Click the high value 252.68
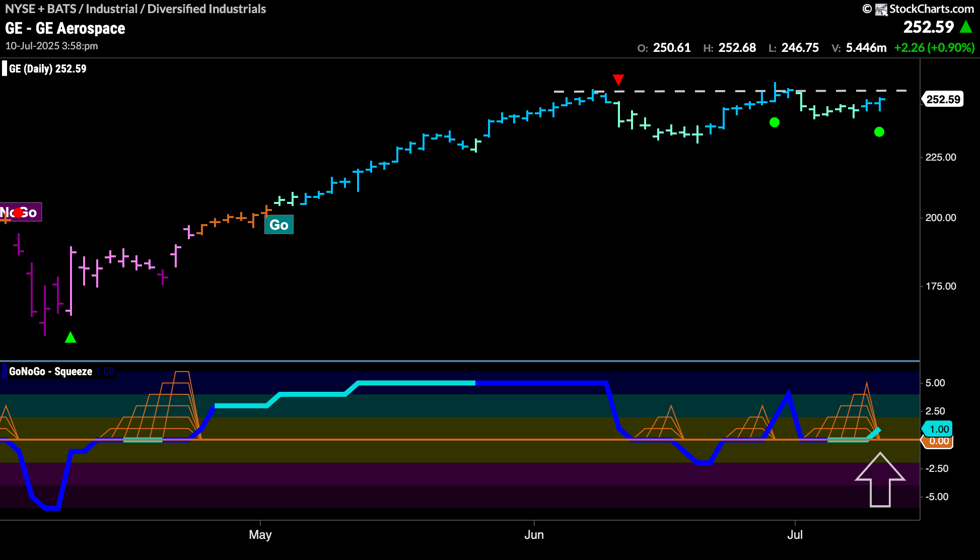Screen dimensions: 980x560 [737, 48]
